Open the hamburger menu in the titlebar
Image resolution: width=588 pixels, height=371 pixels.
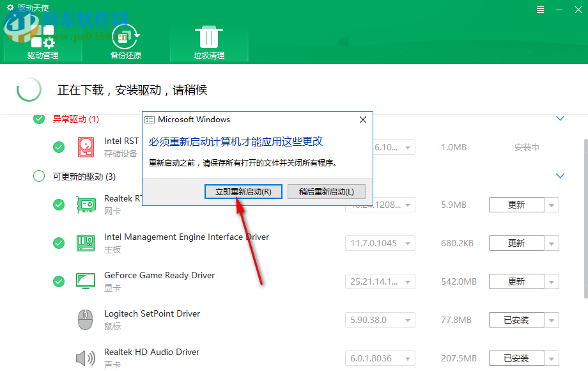[x=540, y=9]
